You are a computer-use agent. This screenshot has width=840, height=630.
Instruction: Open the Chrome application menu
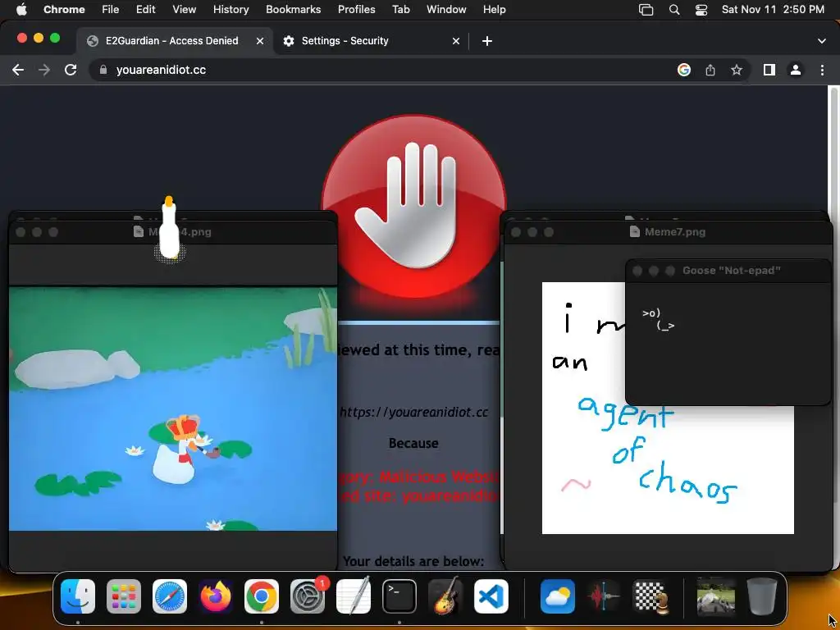(x=64, y=9)
